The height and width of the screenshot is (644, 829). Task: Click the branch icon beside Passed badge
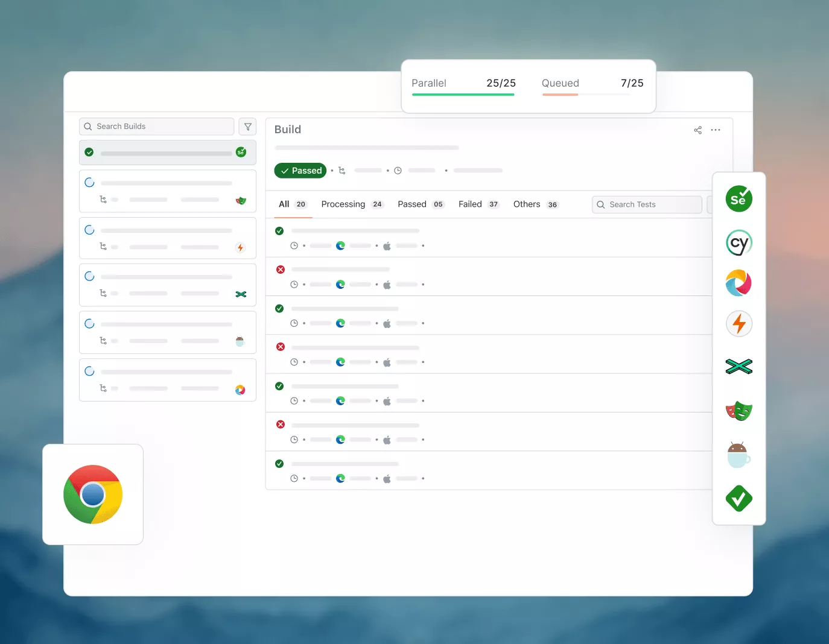[x=342, y=171]
